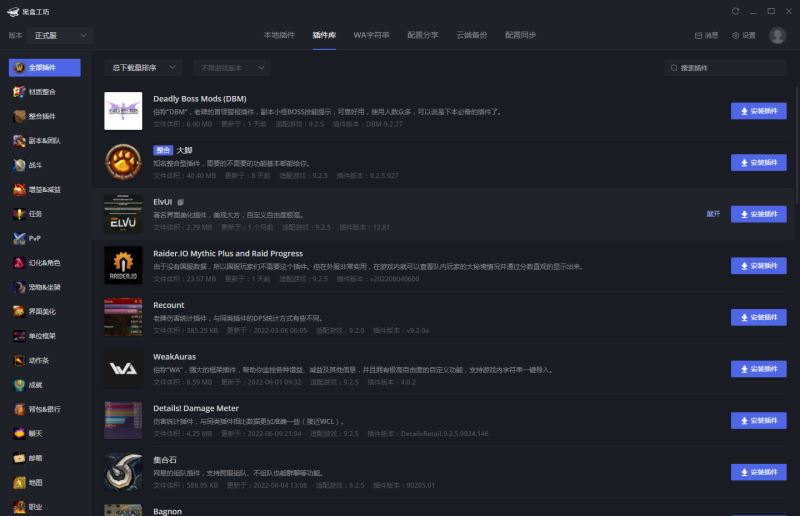This screenshot has height=516, width=800.
Task: Switch to 云端备份 tab
Action: (x=471, y=35)
